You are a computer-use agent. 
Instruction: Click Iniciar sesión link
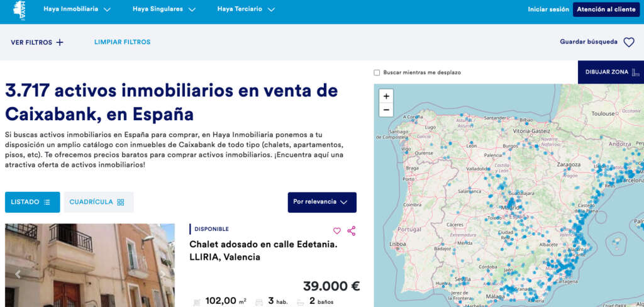tap(548, 9)
